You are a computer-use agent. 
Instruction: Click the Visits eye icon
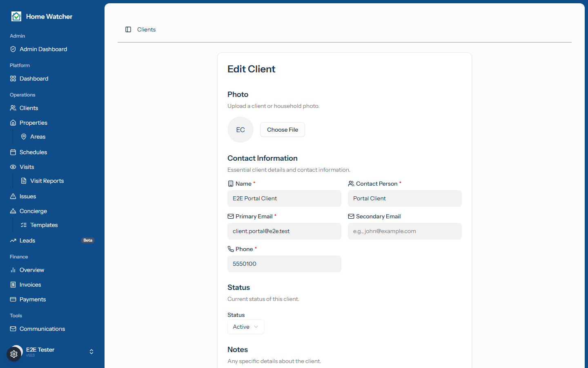(x=13, y=167)
